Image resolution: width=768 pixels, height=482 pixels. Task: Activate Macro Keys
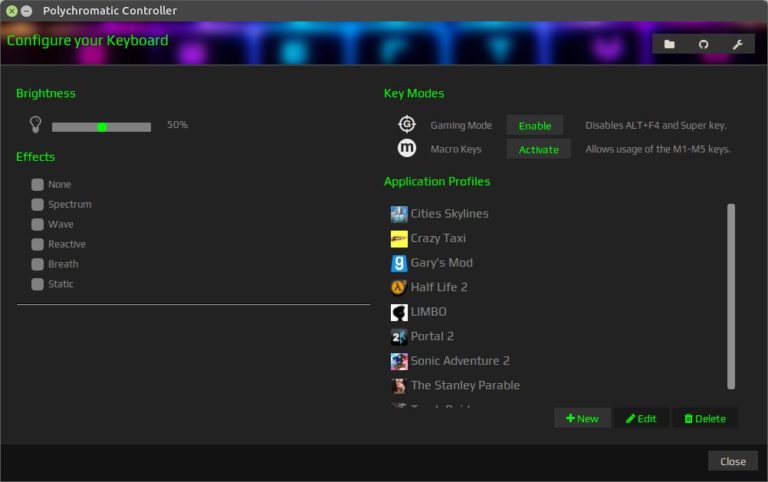(538, 149)
